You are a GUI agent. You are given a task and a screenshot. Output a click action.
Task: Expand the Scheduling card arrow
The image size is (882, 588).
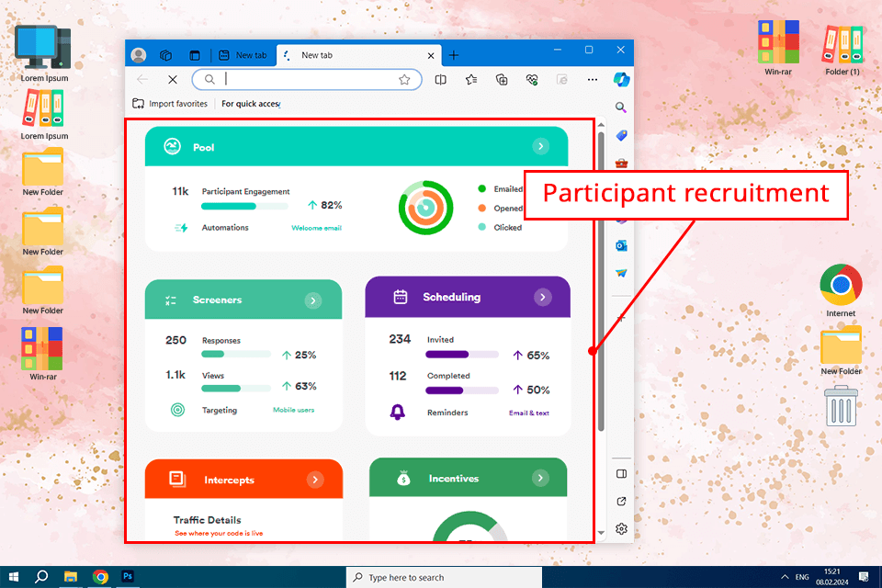coord(543,297)
